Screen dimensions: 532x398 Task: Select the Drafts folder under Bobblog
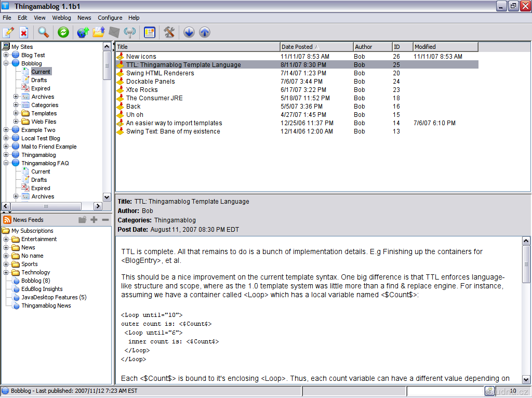click(x=38, y=80)
